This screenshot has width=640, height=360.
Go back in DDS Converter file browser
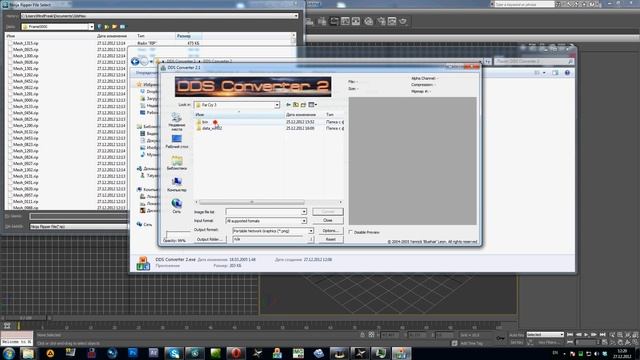[289, 105]
